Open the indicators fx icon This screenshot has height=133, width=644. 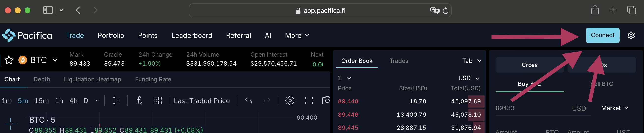click(139, 101)
